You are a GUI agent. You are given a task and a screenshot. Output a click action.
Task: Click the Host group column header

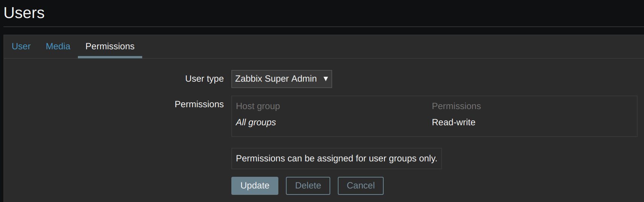click(258, 106)
